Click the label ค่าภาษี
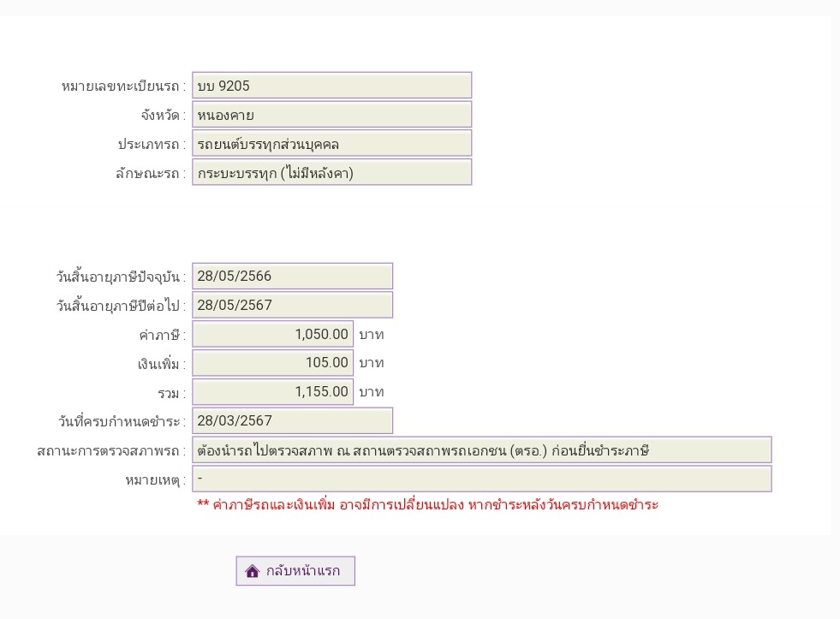The width and height of the screenshot is (840, 619). click(163, 336)
